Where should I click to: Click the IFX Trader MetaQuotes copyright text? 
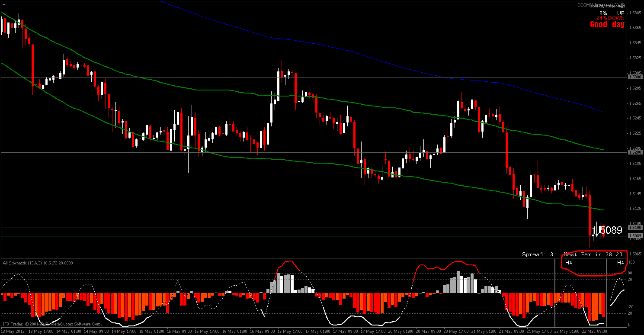52,324
